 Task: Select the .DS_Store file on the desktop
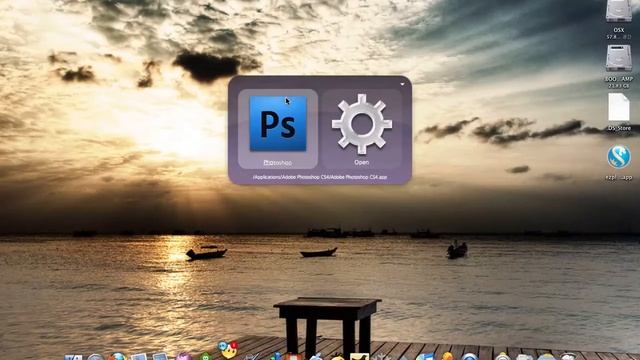click(619, 107)
